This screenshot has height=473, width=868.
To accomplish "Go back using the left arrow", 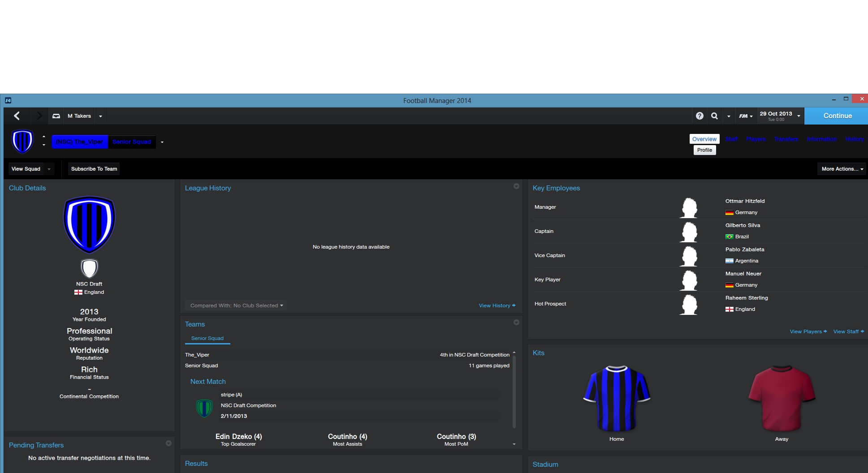I will 17,116.
